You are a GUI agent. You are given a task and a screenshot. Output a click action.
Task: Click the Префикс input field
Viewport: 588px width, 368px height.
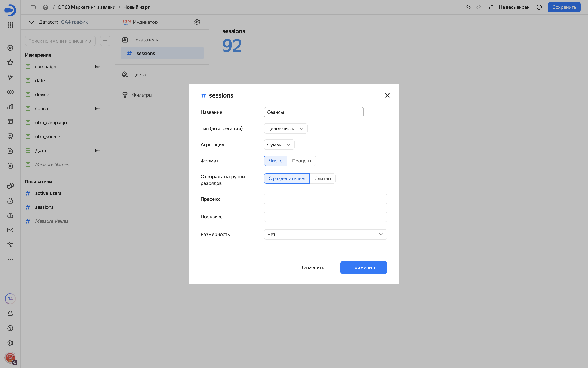(x=325, y=199)
